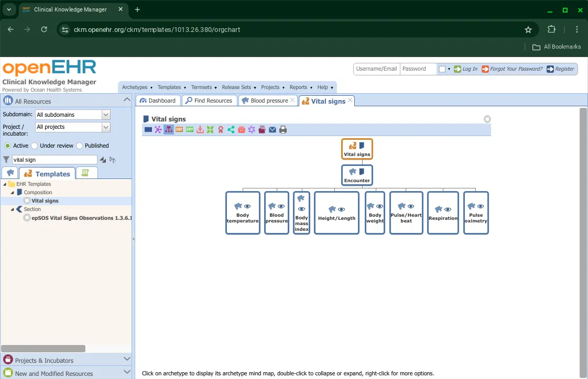Expand the Projects & Incubators section
This screenshot has width=588, height=379.
click(x=126, y=360)
